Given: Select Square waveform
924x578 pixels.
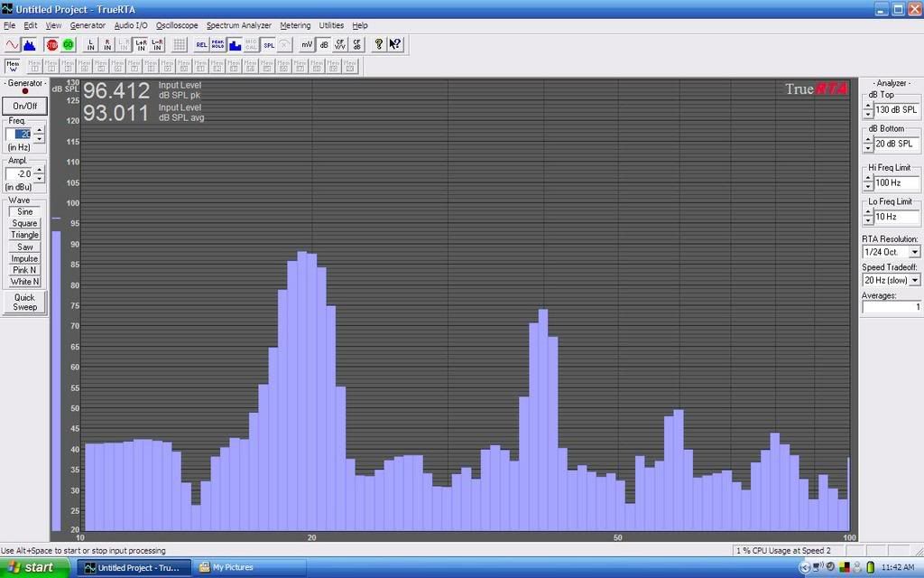Looking at the screenshot, I should [x=24, y=224].
